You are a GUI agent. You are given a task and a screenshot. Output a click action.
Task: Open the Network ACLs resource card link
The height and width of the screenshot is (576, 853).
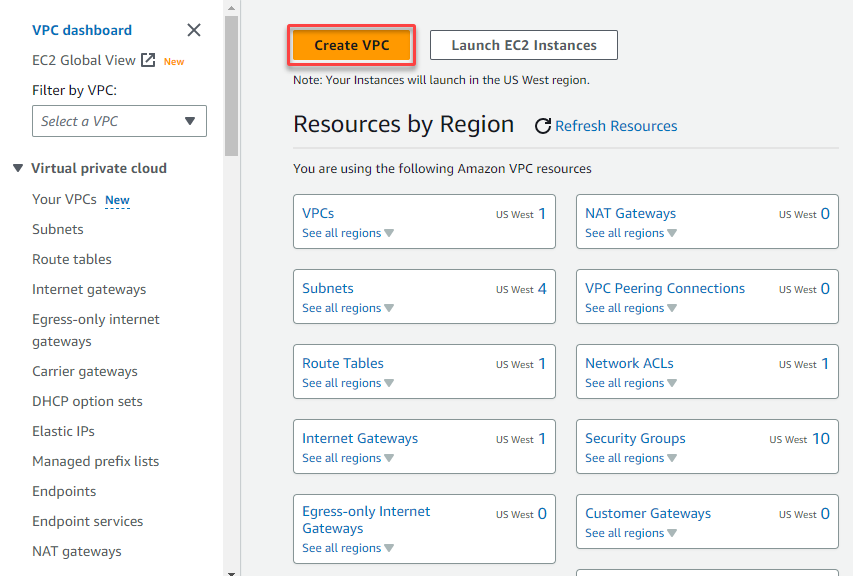(629, 363)
